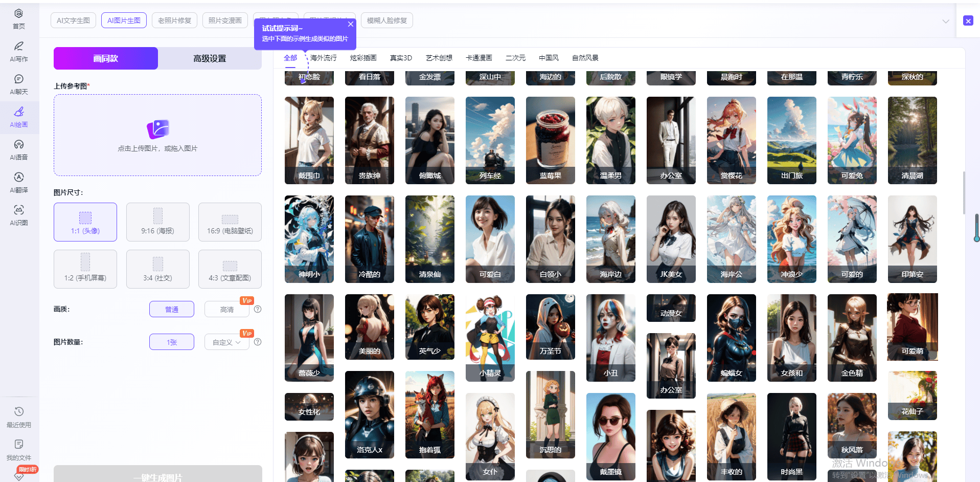Select 9:16 (海报) image size option

tap(157, 222)
